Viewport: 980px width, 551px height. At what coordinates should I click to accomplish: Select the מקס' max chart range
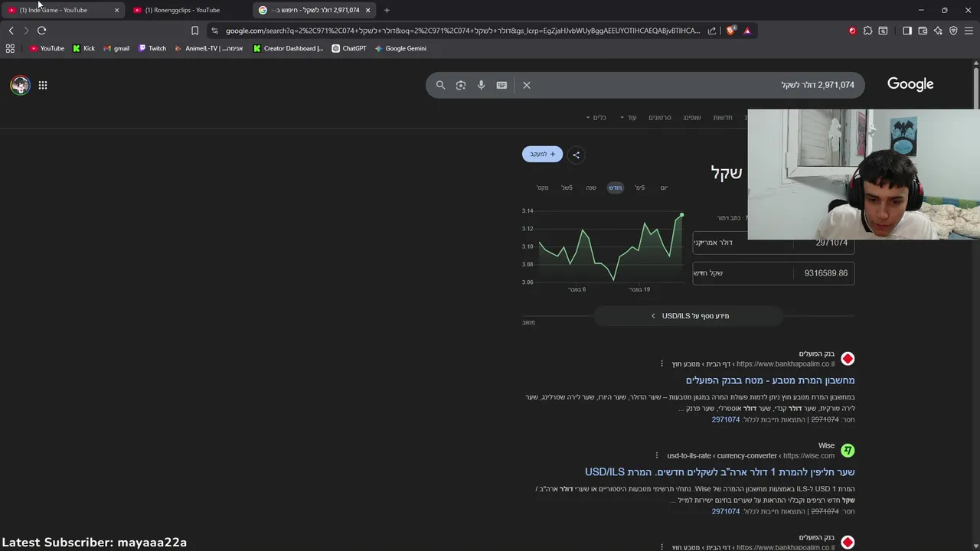pyautogui.click(x=543, y=187)
